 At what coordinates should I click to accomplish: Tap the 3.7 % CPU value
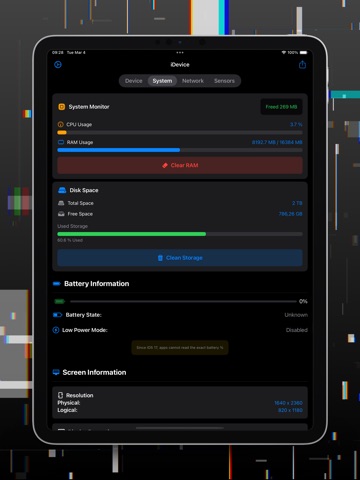click(x=296, y=124)
